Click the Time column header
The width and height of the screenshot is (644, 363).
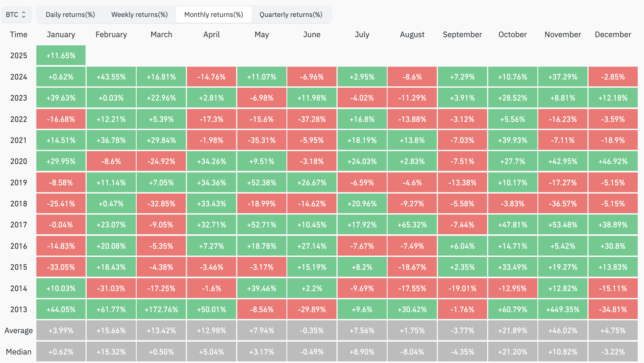(x=19, y=34)
